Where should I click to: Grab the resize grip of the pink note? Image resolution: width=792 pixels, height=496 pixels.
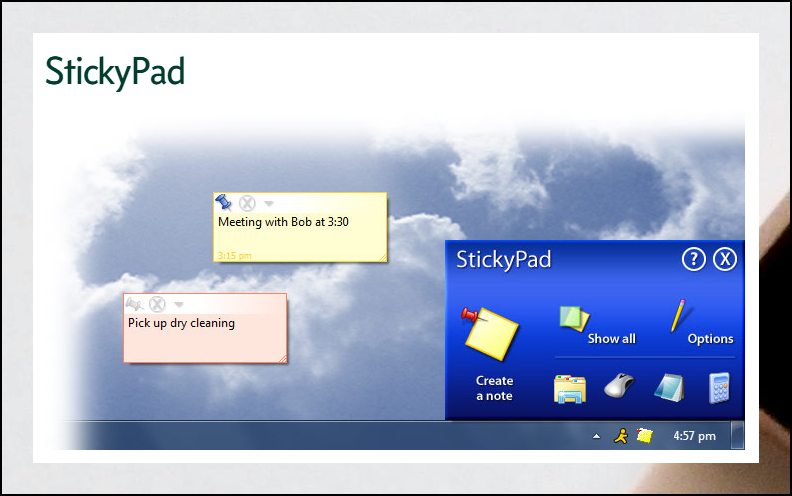pyautogui.click(x=283, y=359)
